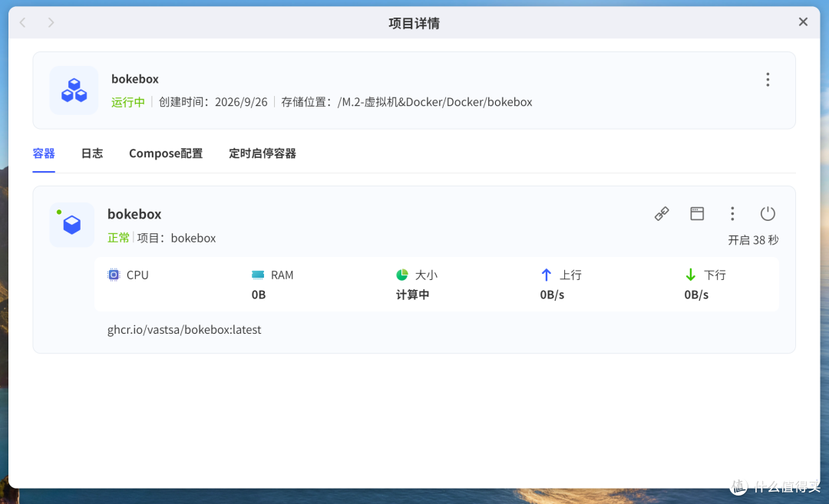Click the 开启 38 秒 uptime text
Screen dimensions: 829x504
tap(753, 240)
